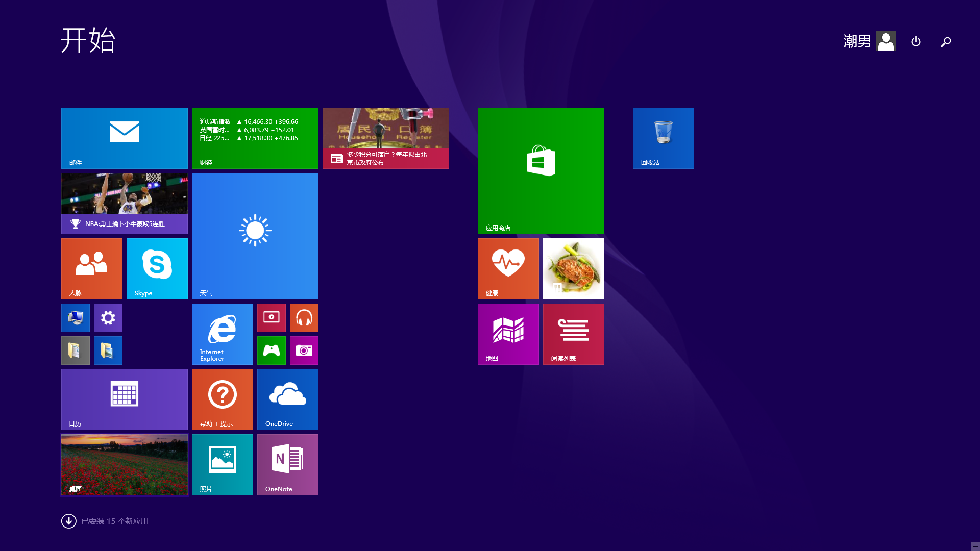The width and height of the screenshot is (980, 551).
Task: Open the Maps (地图) tile
Action: pos(508,334)
